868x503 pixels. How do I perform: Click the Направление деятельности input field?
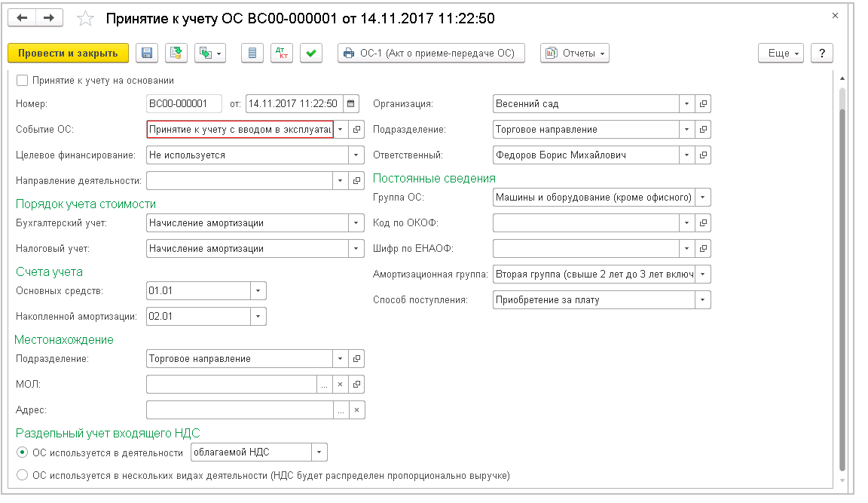coord(240,180)
